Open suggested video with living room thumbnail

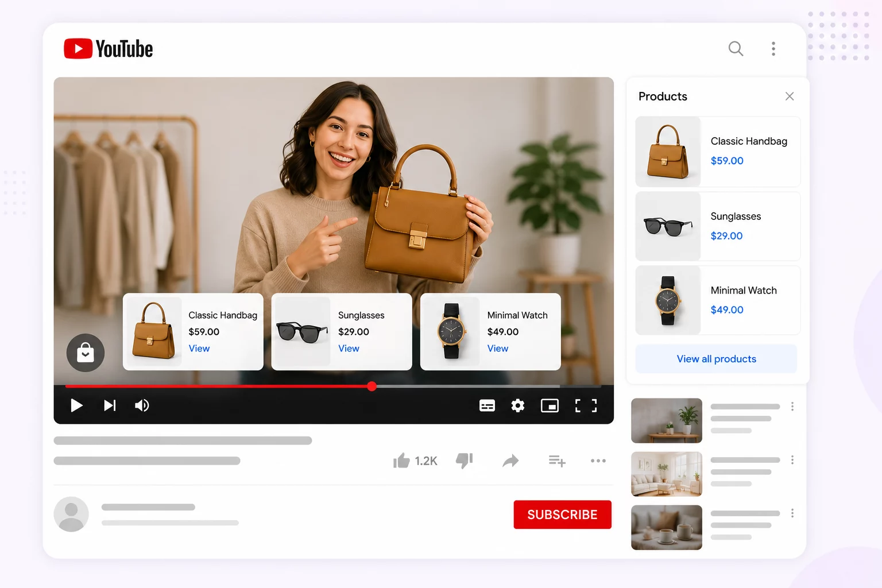667,474
